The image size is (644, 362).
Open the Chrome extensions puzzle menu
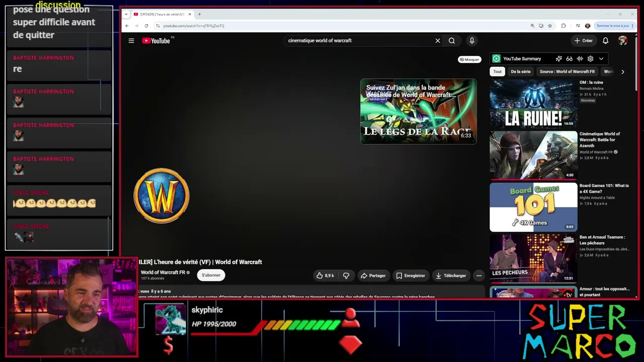563,26
